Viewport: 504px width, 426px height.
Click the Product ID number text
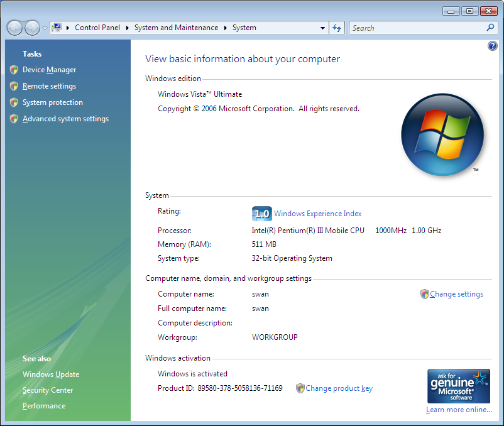[x=240, y=388]
